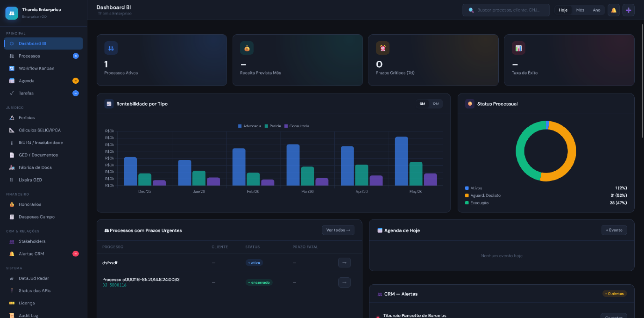Click the Alertas CRM red badge

coord(76,254)
